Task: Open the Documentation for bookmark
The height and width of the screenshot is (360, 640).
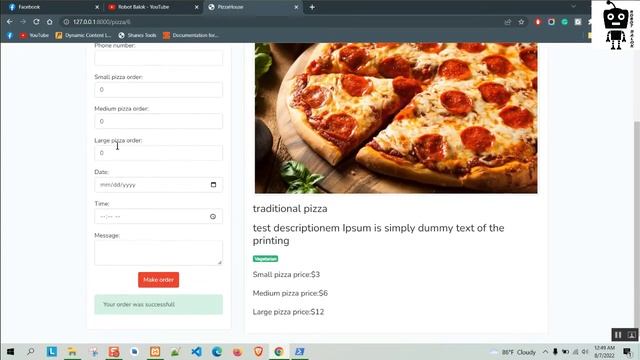Action: point(191,36)
